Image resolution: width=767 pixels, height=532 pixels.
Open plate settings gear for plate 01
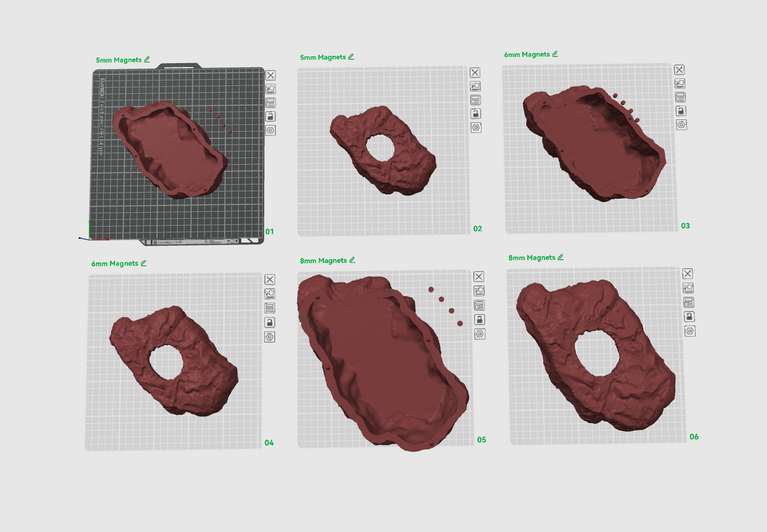tap(270, 130)
